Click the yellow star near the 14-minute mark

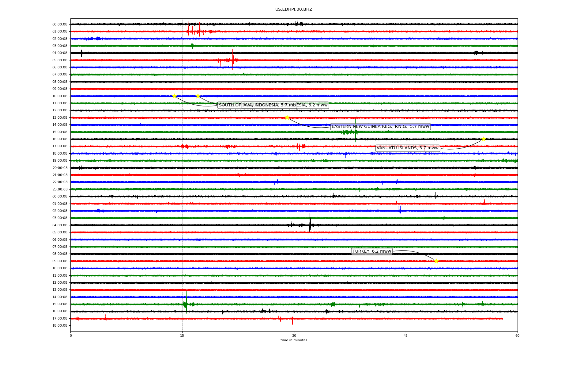(174, 96)
